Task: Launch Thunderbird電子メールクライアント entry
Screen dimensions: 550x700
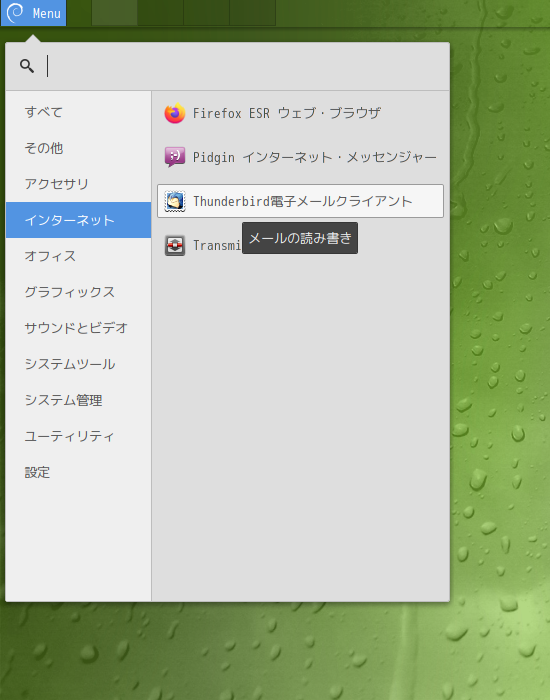Action: coord(300,201)
